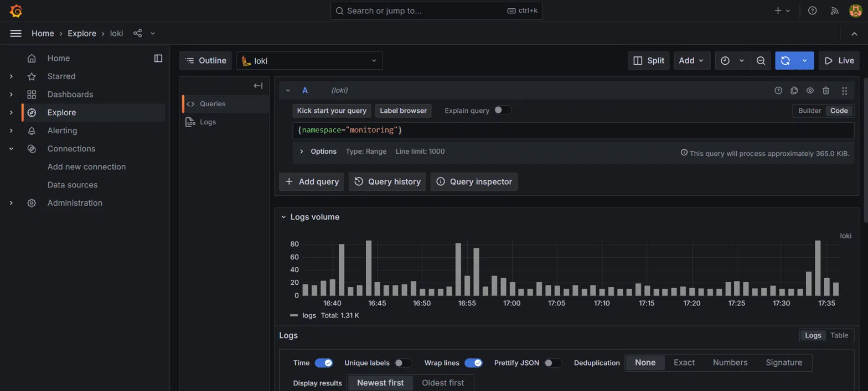The height and width of the screenshot is (391, 868).
Task: Open the user avatar profile menu
Action: [x=855, y=11]
